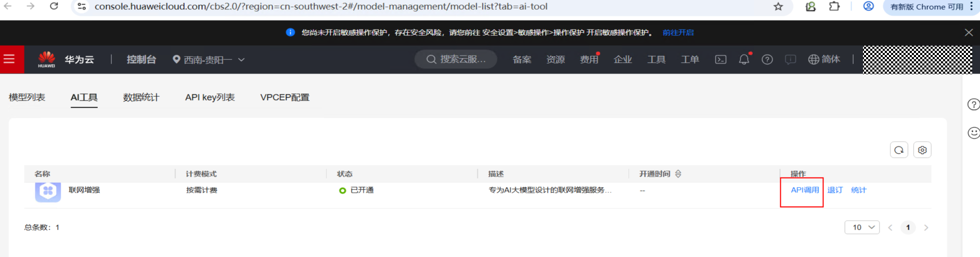The width and height of the screenshot is (980, 257).
Task: Click the 搜索云服 search box
Action: coord(456,59)
